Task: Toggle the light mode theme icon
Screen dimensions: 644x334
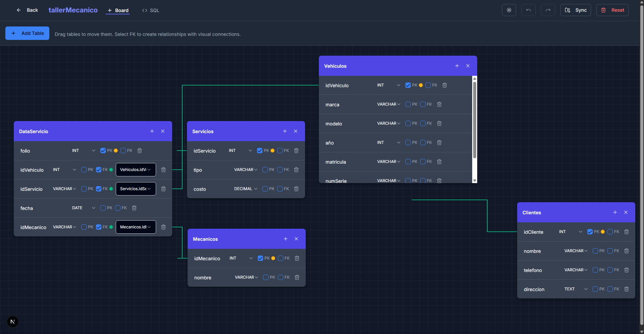Action: pyautogui.click(x=509, y=10)
